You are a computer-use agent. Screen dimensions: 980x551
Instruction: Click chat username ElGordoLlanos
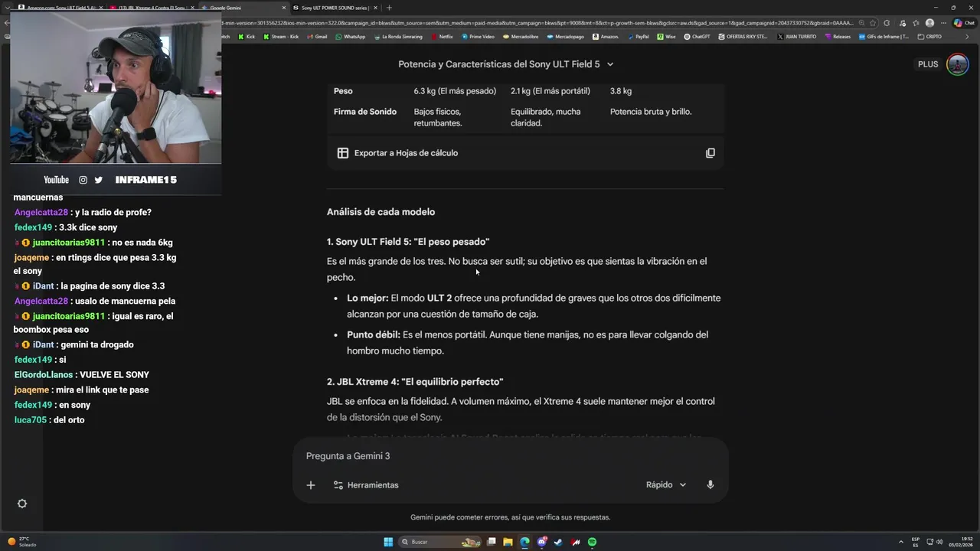point(44,375)
